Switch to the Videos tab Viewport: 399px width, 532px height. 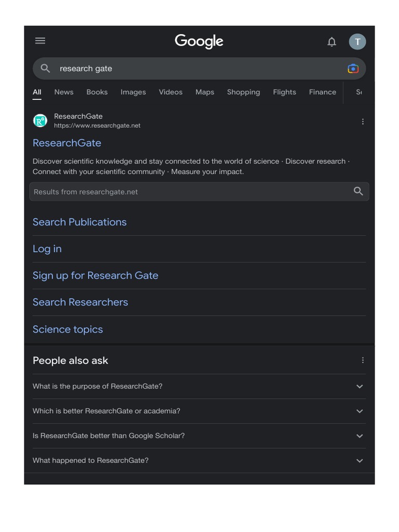coord(170,92)
